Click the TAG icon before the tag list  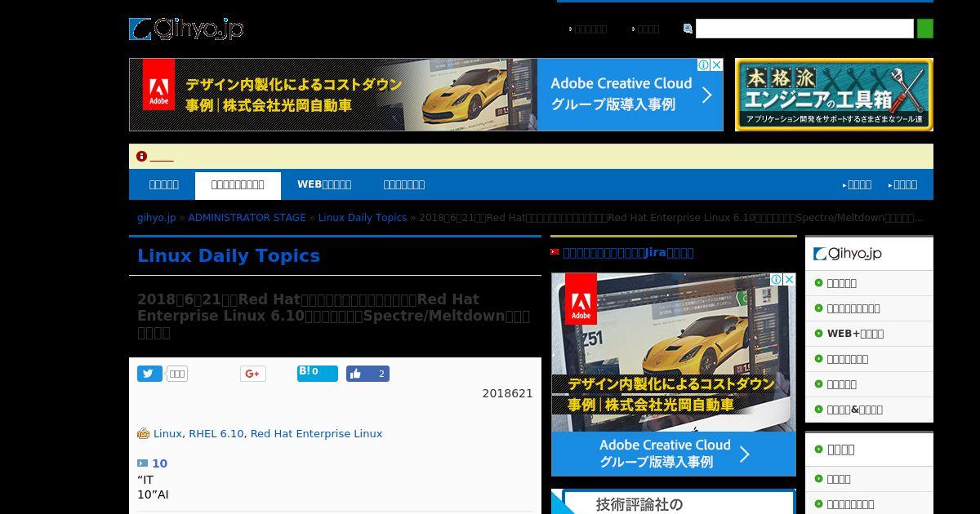(x=144, y=433)
